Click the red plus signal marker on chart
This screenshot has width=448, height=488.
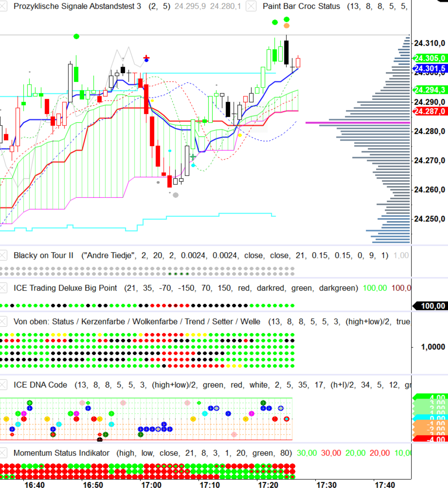click(x=146, y=57)
